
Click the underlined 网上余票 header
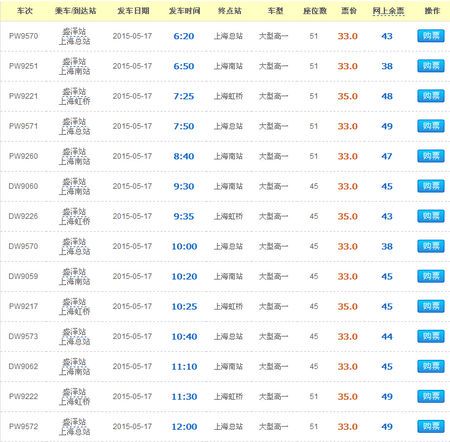point(388,11)
